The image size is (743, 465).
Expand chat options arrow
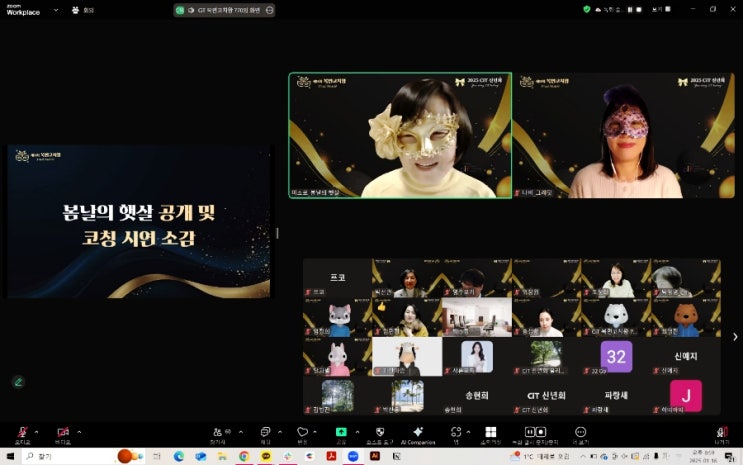click(x=280, y=432)
